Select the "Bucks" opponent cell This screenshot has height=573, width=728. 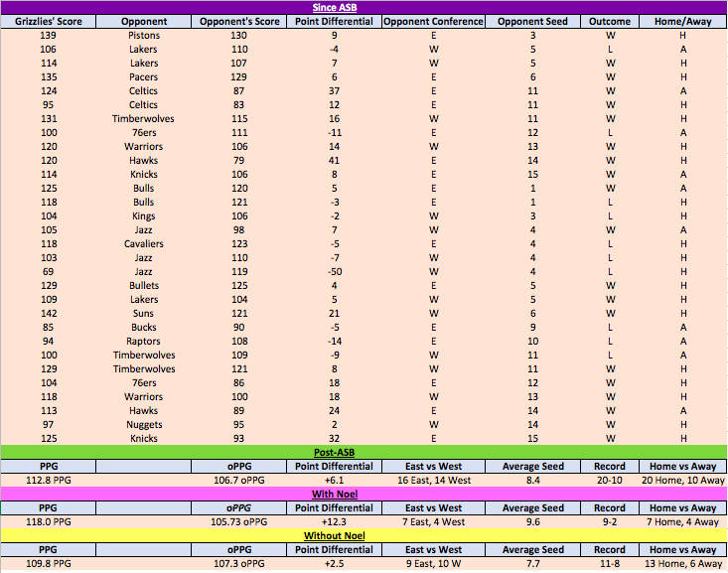(x=143, y=328)
